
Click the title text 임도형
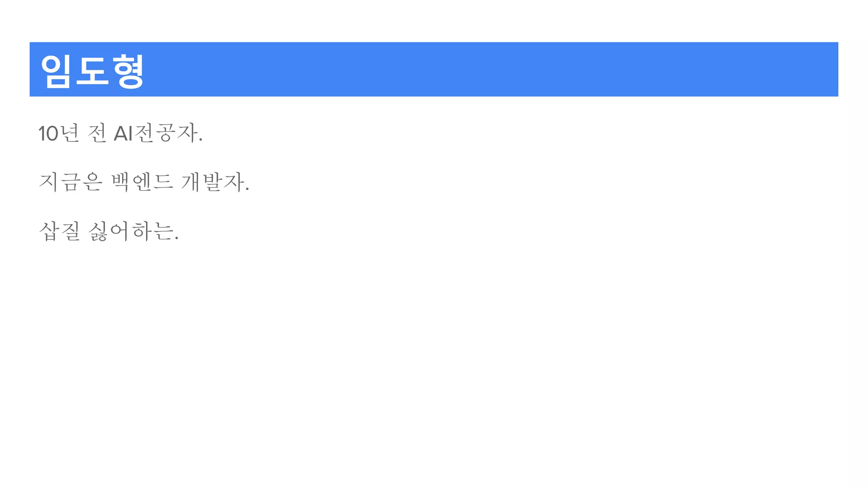92,71
